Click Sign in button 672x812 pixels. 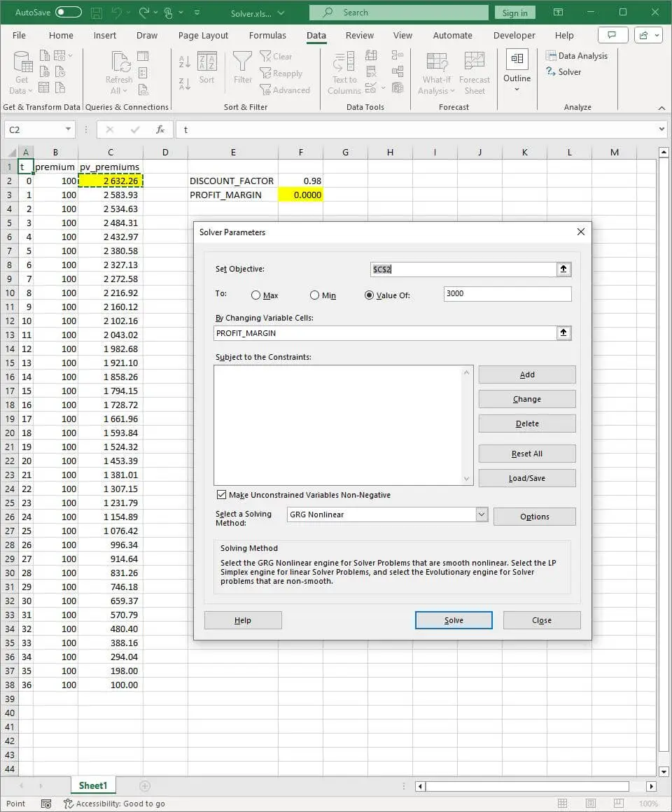point(515,13)
